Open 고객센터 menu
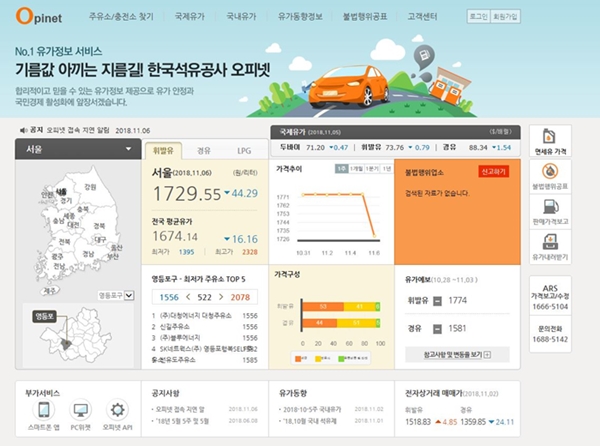Image resolution: width=600 pixels, height=446 pixels. (x=422, y=16)
